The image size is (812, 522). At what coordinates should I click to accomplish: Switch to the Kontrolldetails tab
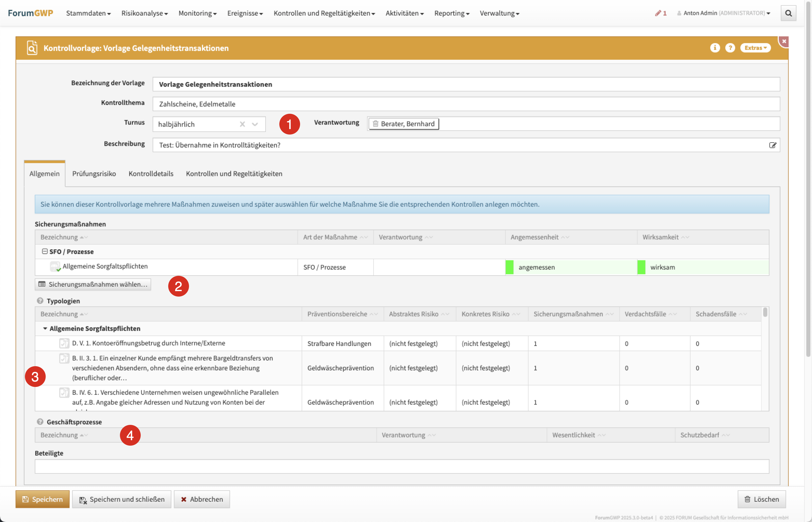(151, 173)
